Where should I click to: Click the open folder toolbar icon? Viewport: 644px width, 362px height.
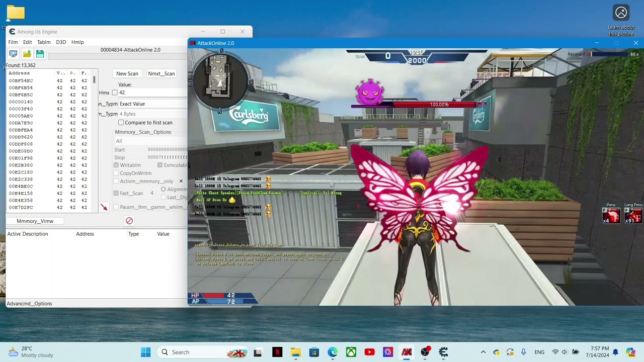click(x=27, y=54)
